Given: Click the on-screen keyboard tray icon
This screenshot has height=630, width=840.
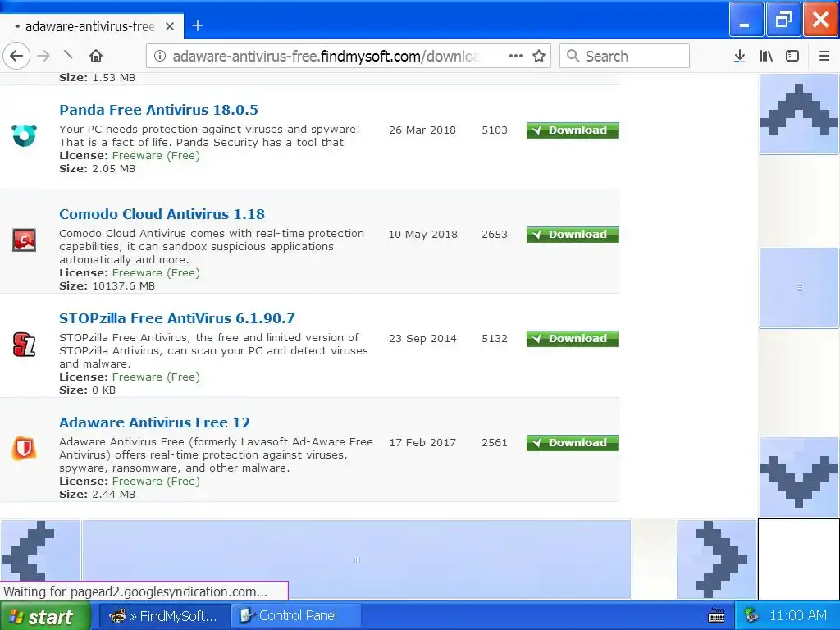Looking at the screenshot, I should [716, 616].
